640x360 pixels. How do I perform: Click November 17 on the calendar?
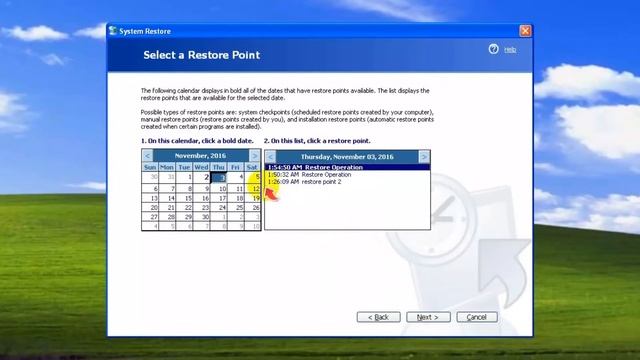pyautogui.click(x=218, y=198)
